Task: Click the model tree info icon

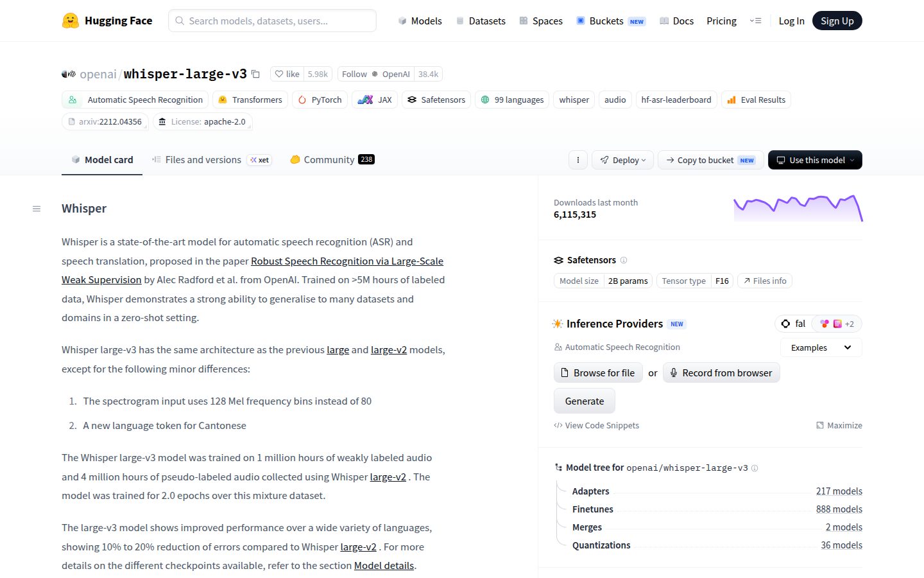Action: tap(755, 468)
